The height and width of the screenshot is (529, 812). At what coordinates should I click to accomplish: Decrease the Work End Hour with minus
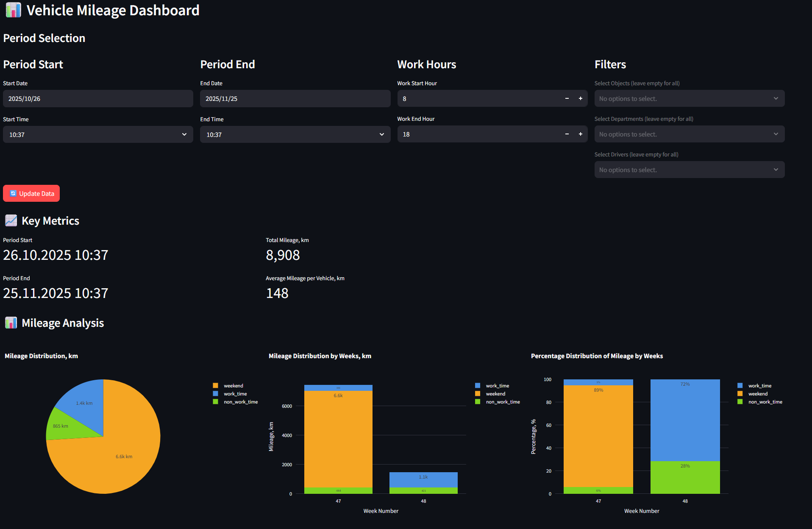click(x=567, y=134)
